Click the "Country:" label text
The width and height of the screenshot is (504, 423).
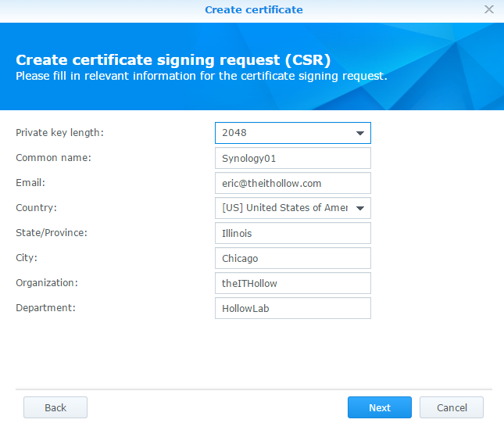[36, 208]
